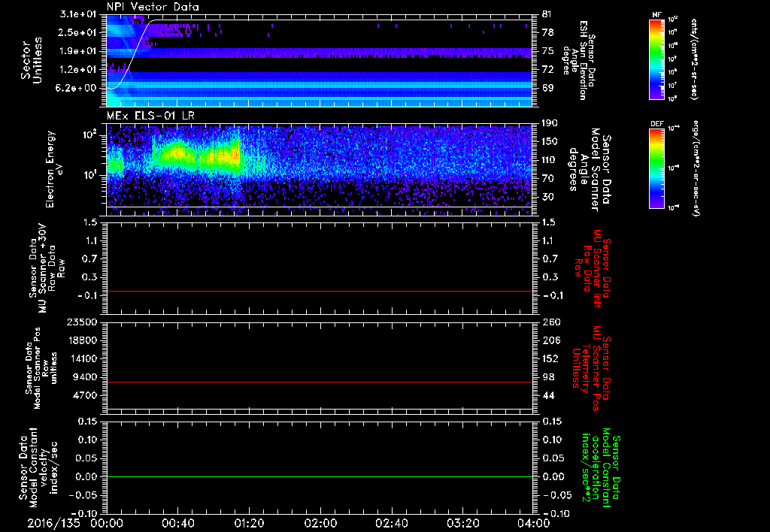The height and width of the screenshot is (532, 770).
Task: Click the DEF colorbar units label
Action: point(696,168)
